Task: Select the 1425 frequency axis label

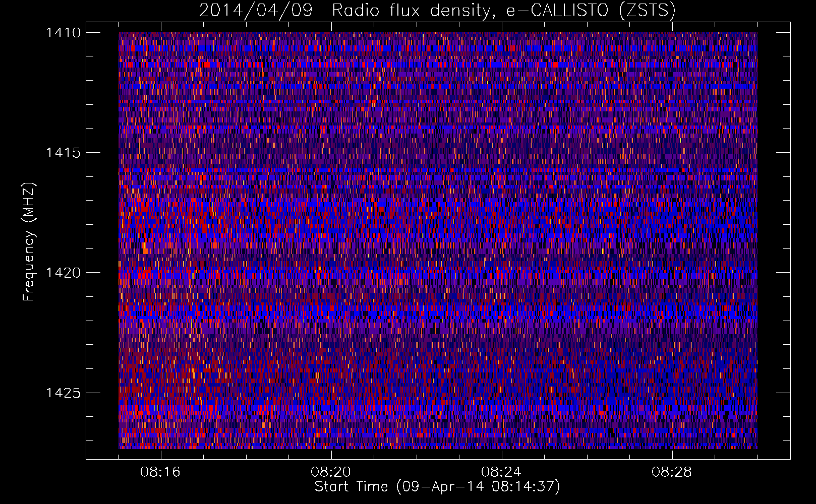Action: (x=63, y=393)
